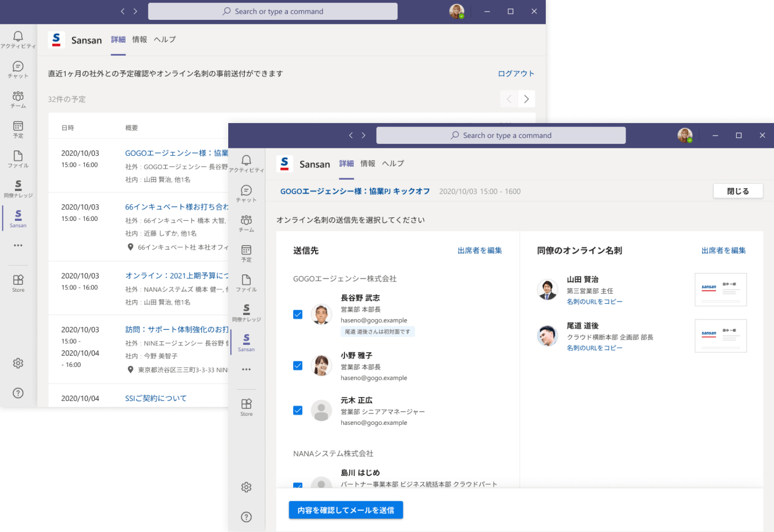Click the 閉じる button
Image resolution: width=774 pixels, height=532 pixels.
tap(738, 191)
